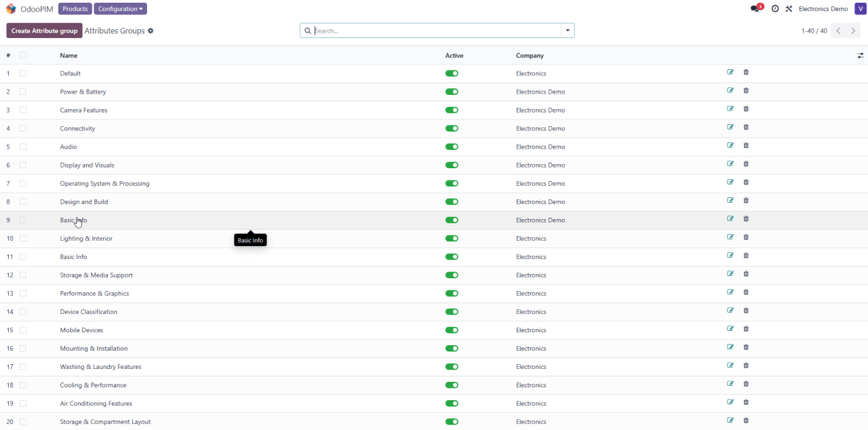The width and height of the screenshot is (868, 430).
Task: Open the Products menu
Action: [x=75, y=9]
